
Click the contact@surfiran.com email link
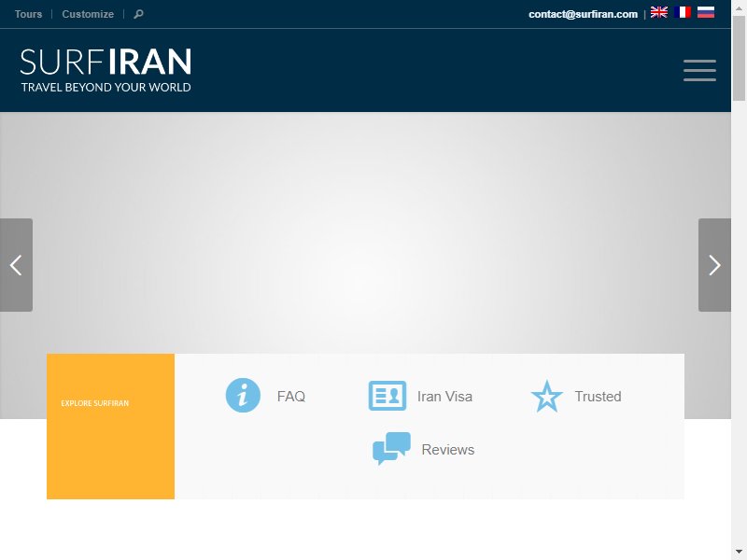(583, 14)
